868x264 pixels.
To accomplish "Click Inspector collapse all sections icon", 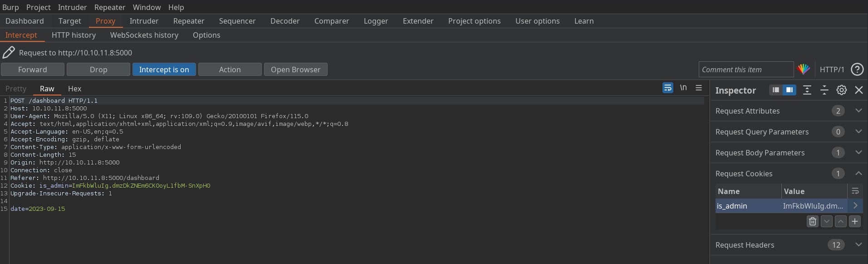I will [824, 90].
